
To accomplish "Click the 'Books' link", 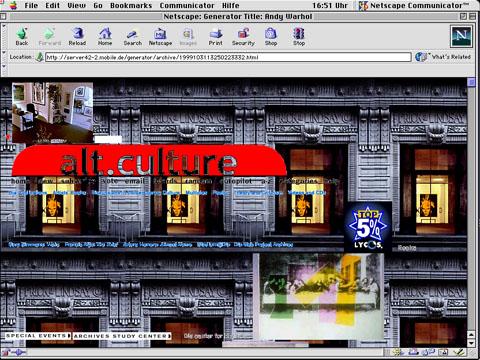I will [407, 248].
